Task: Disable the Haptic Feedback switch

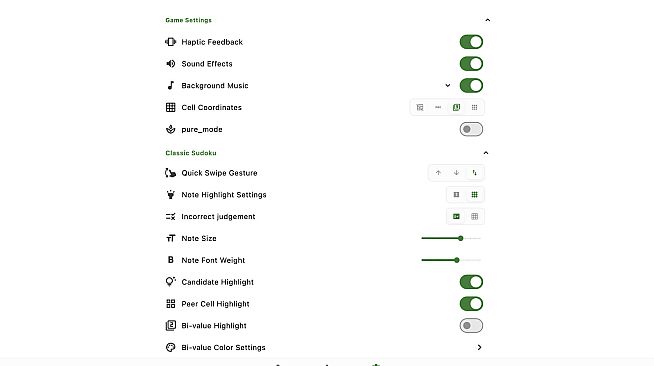Action: pos(471,42)
